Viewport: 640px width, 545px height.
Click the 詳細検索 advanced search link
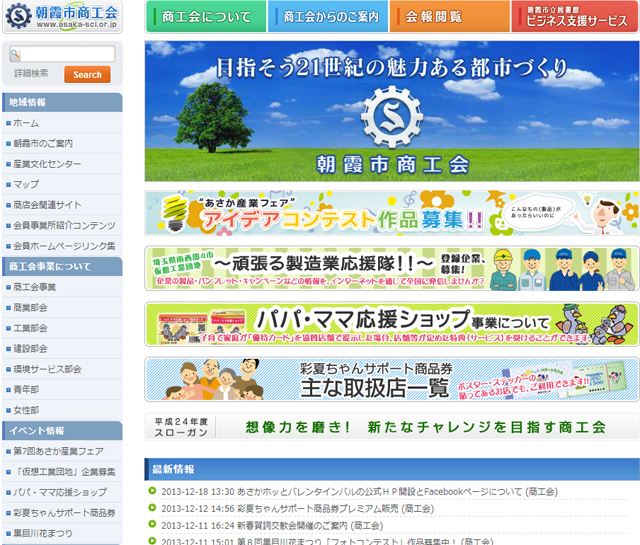[31, 74]
